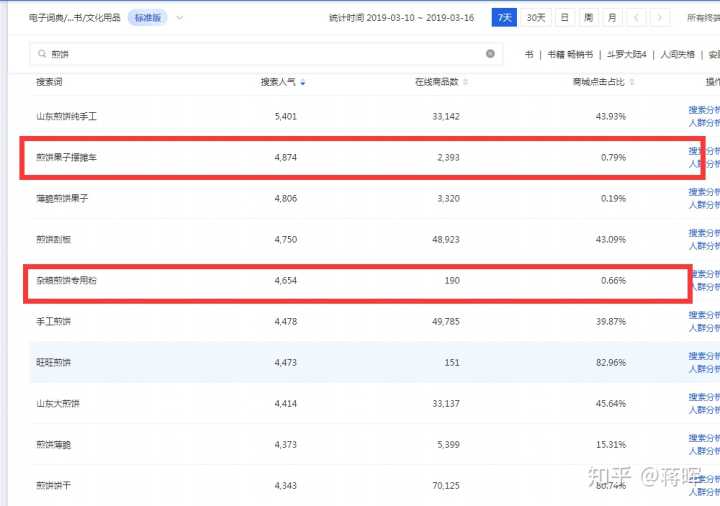The image size is (720, 506).
Task: Switch to the 周 weekly view
Action: point(588,18)
